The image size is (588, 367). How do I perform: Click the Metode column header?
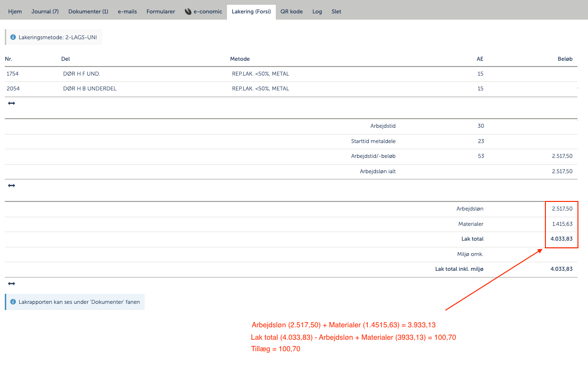click(240, 59)
